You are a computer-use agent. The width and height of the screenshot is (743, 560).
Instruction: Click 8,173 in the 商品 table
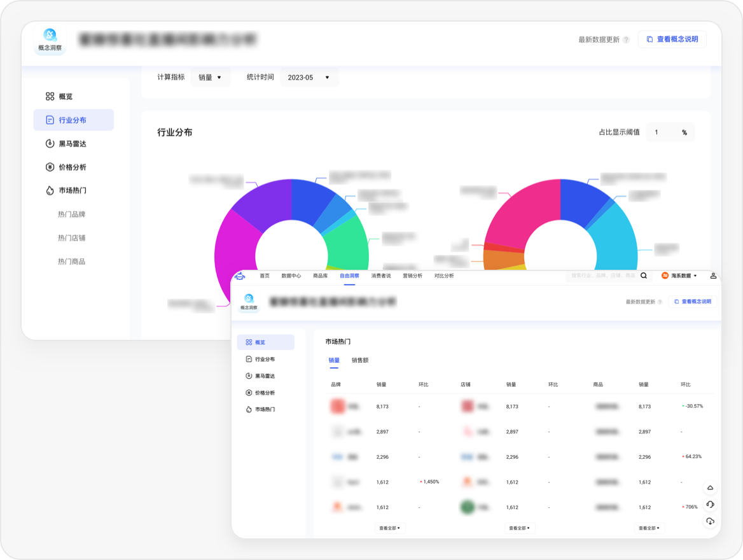point(645,407)
